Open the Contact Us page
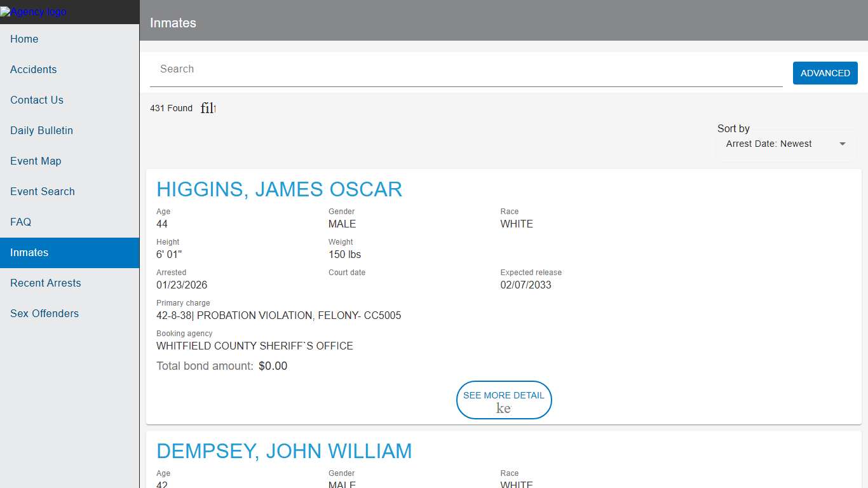The height and width of the screenshot is (488, 868). [x=36, y=100]
